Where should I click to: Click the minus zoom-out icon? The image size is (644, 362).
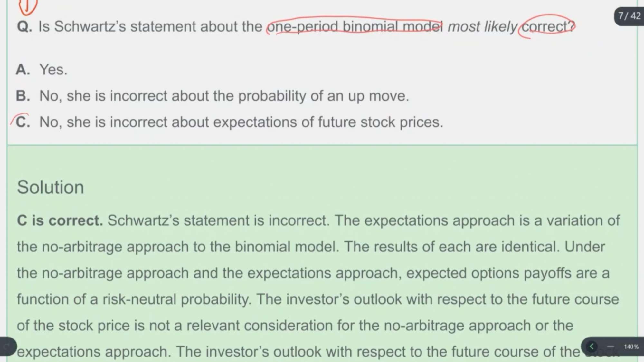coord(610,347)
